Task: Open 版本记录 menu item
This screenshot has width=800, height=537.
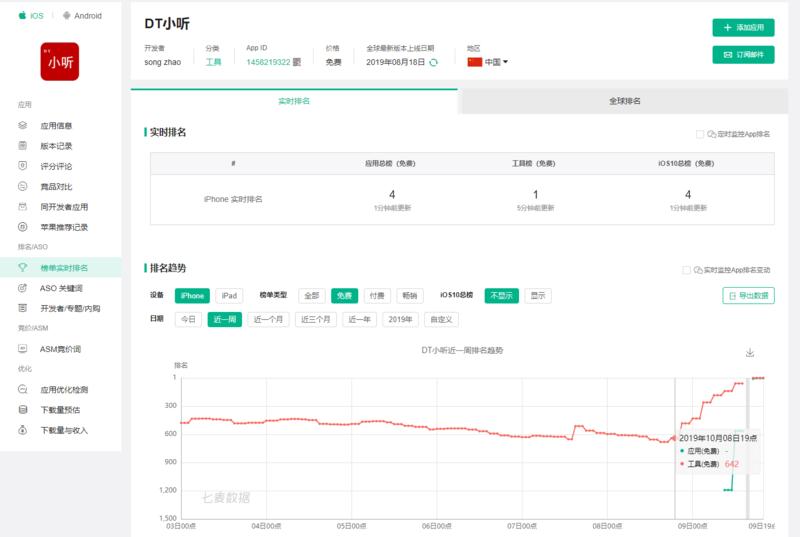Action: pos(56,146)
